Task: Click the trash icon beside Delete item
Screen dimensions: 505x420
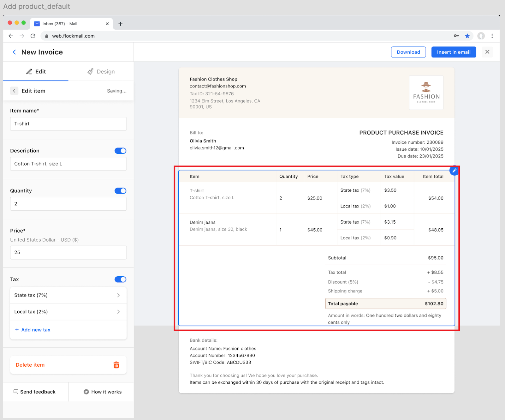Action: [x=116, y=365]
